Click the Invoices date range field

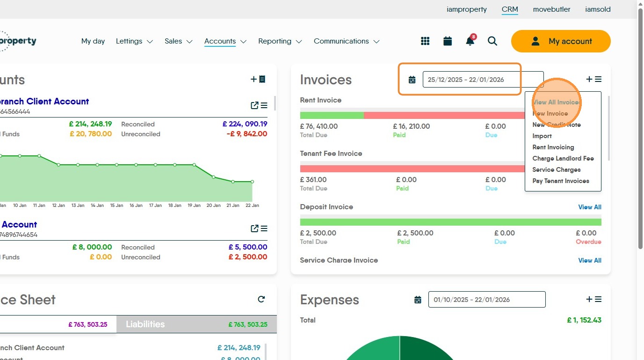click(483, 80)
